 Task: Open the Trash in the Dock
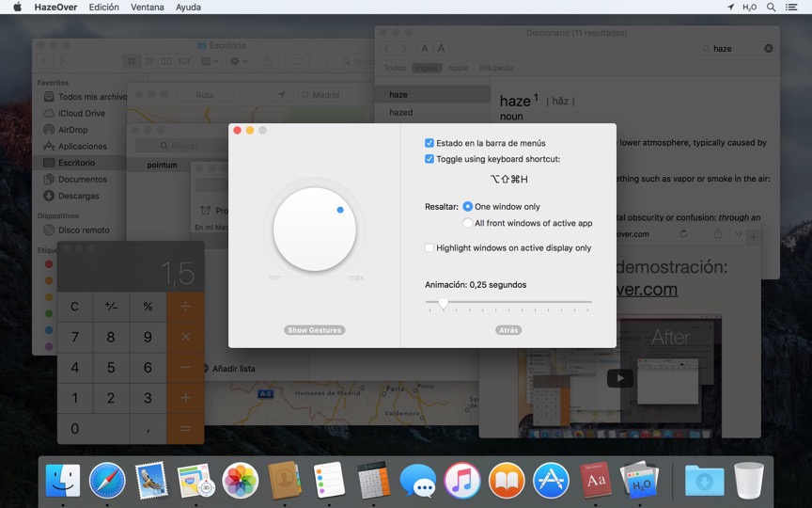(x=749, y=481)
